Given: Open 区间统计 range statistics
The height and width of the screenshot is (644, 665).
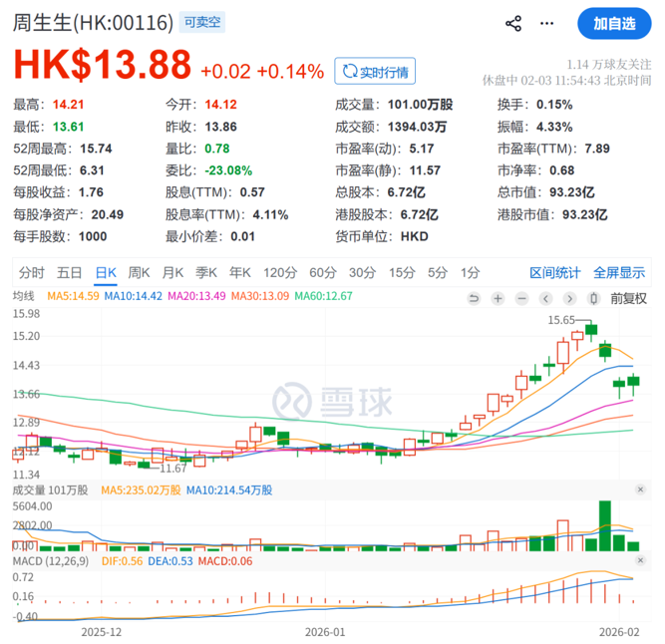Looking at the screenshot, I should 554,272.
